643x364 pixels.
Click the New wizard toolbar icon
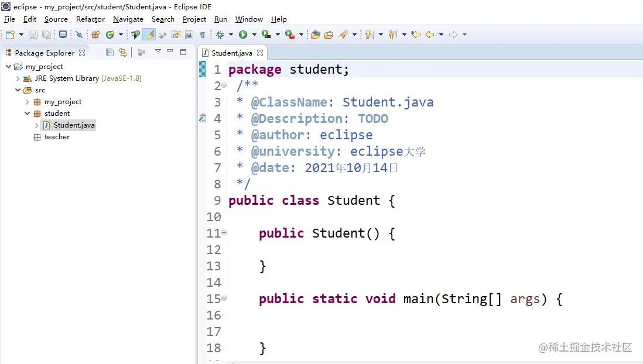tap(11, 35)
